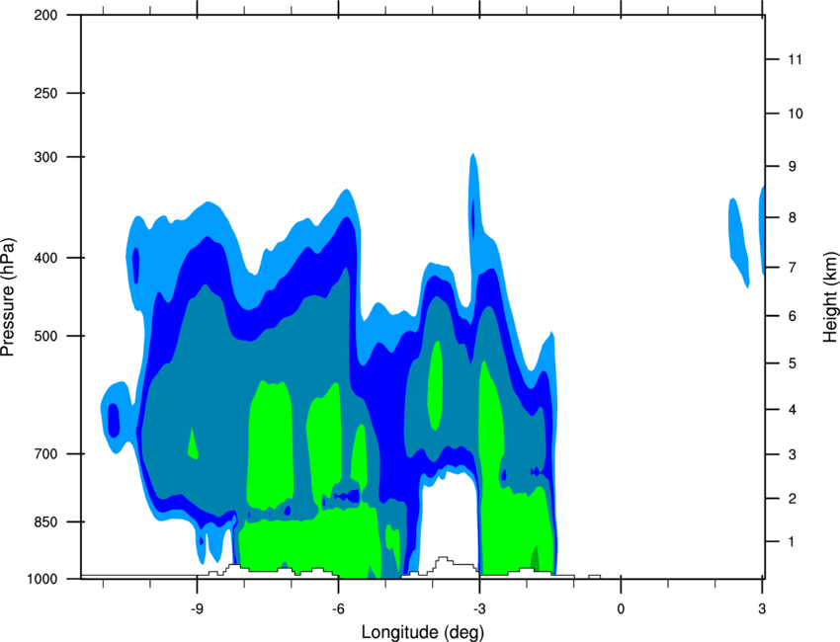Viewport: 840px width, 642px height.
Task: Click the 11 km height label
Action: point(795,59)
